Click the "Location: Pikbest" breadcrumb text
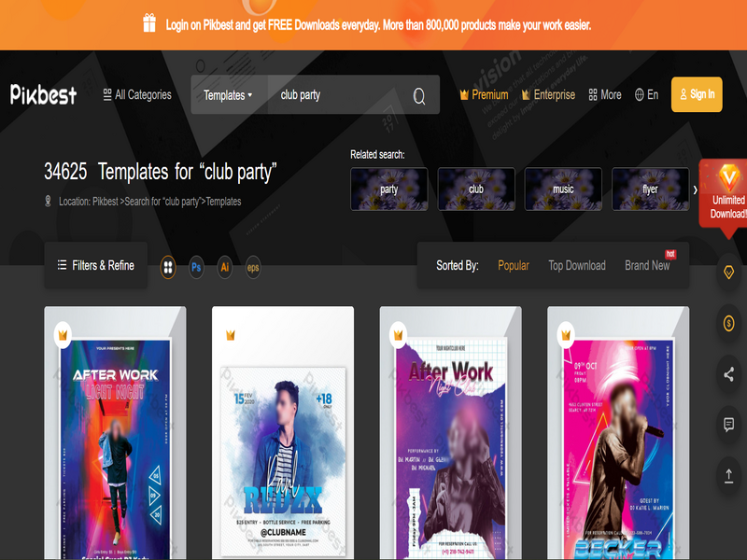The height and width of the screenshot is (560, 747). [x=88, y=202]
